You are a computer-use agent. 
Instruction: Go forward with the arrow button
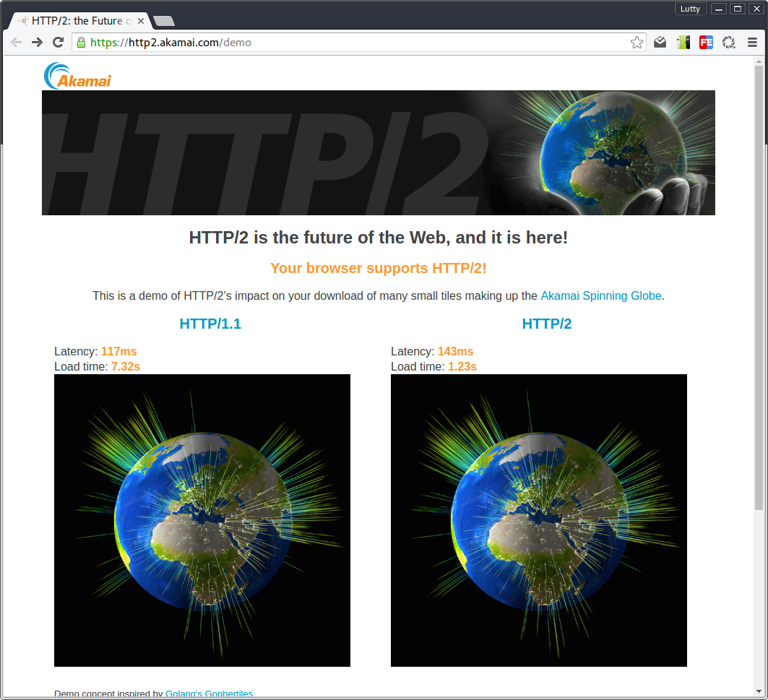38,43
